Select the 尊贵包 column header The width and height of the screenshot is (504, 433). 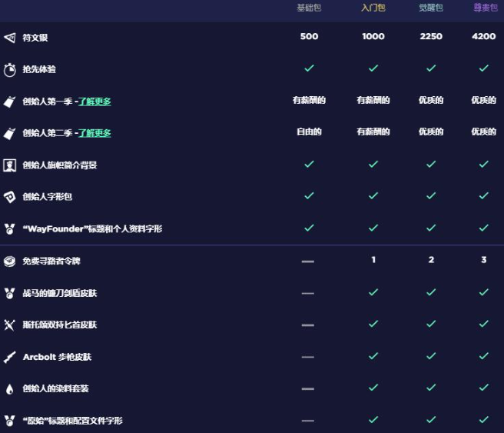click(x=484, y=8)
